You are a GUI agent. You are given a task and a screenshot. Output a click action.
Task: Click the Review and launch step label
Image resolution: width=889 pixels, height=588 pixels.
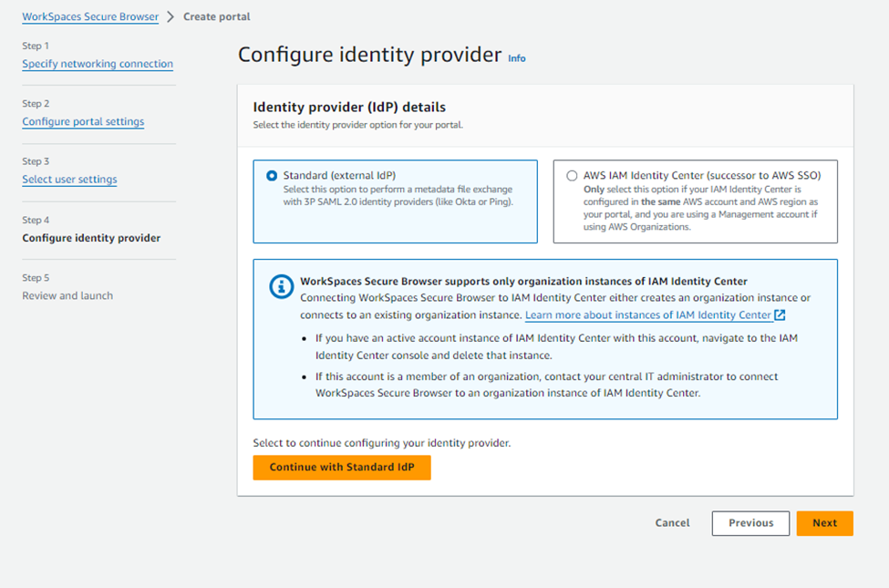pyautogui.click(x=67, y=295)
